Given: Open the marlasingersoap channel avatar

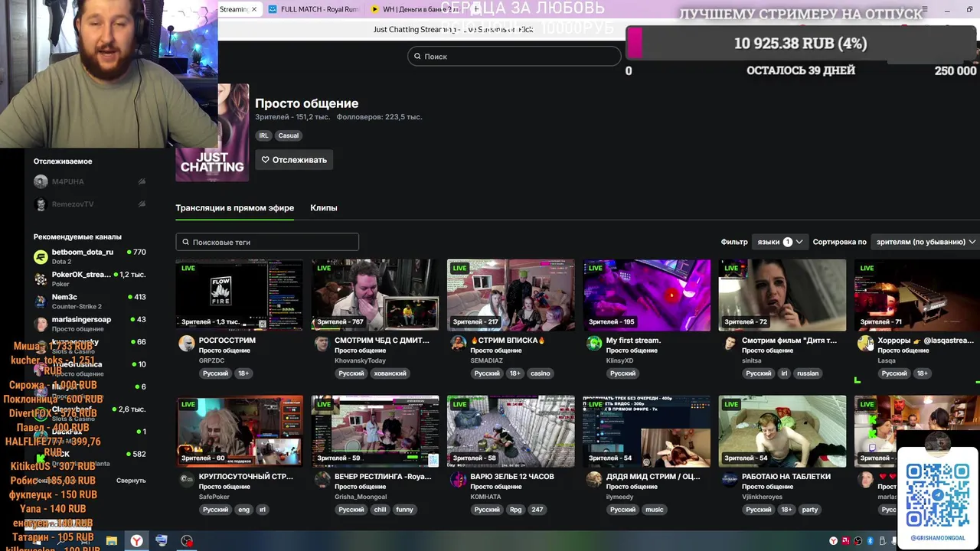Looking at the screenshot, I should tap(41, 324).
